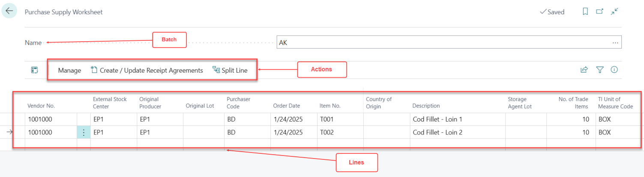
Task: Open the Manage menu
Action: click(69, 70)
